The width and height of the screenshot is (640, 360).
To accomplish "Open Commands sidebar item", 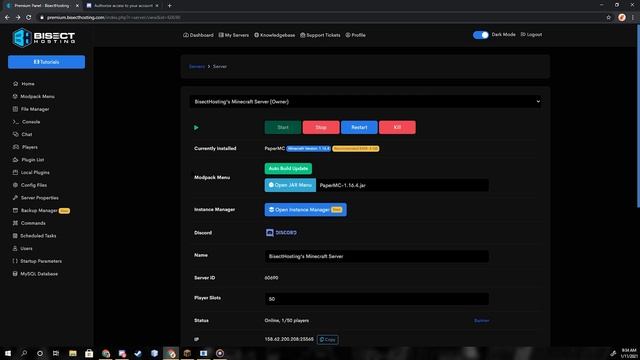I will click(29, 223).
